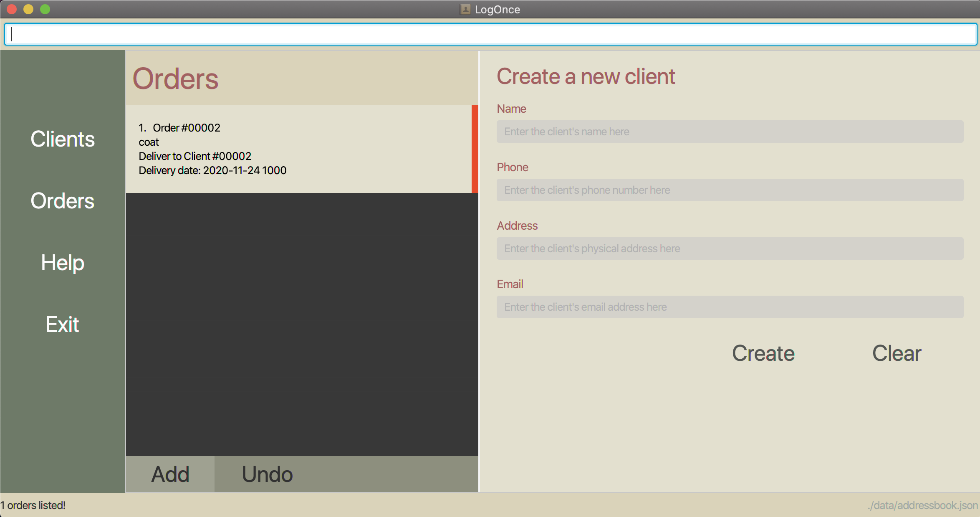This screenshot has height=517, width=980.
Task: Click the Add order button icon
Action: tap(170, 474)
